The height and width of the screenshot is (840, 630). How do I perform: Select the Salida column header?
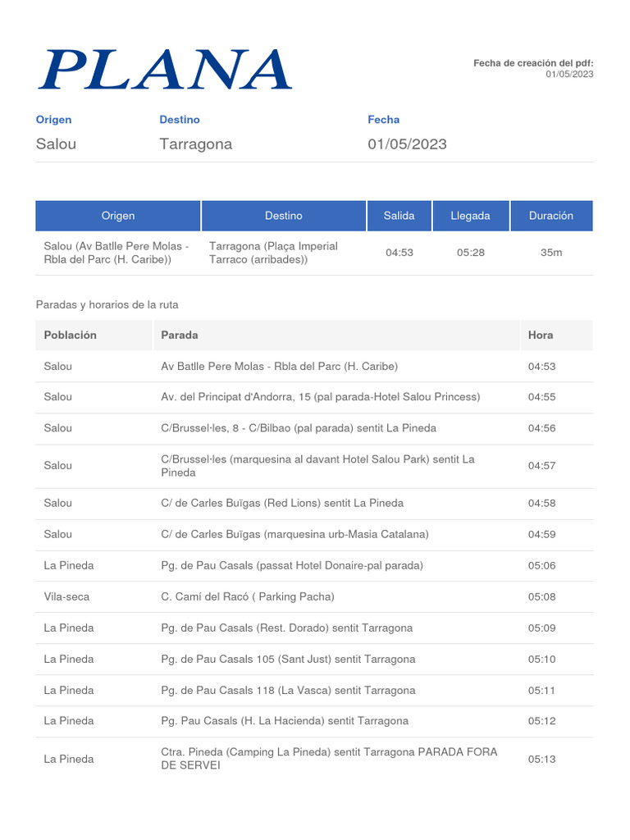click(x=399, y=216)
